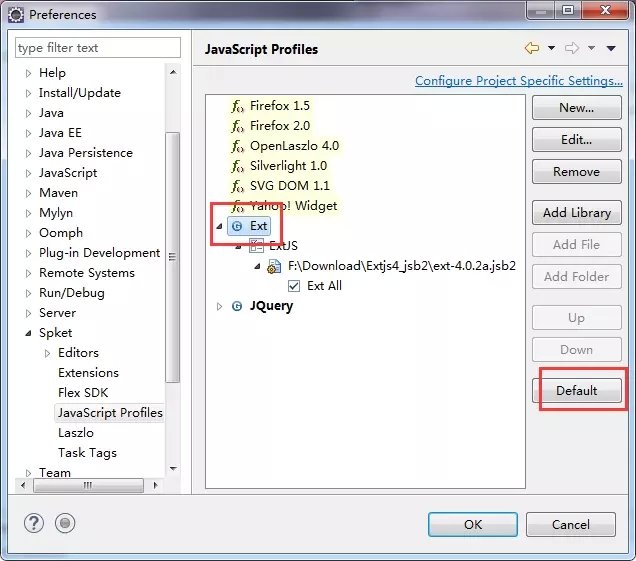Click the JQuery profile globe icon

pyautogui.click(x=237, y=306)
